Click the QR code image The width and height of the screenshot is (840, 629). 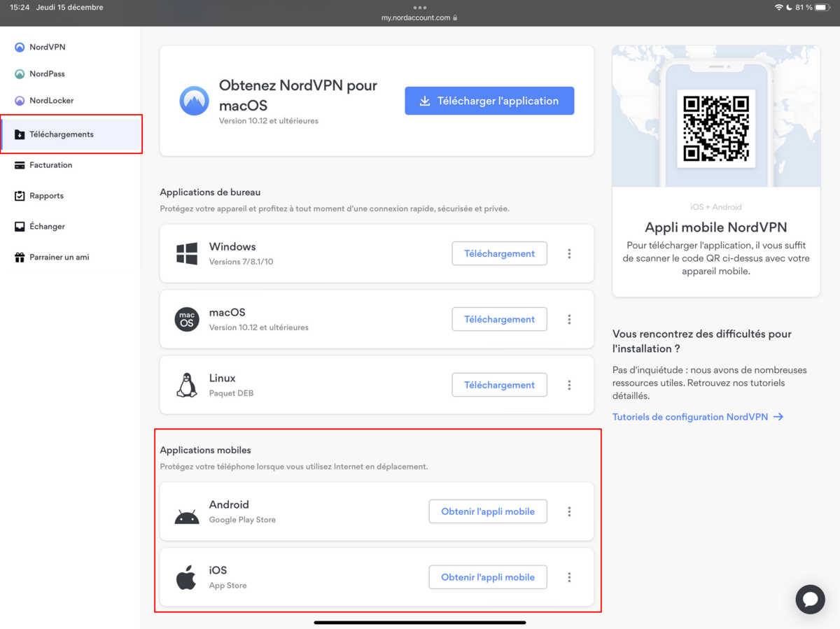716,128
